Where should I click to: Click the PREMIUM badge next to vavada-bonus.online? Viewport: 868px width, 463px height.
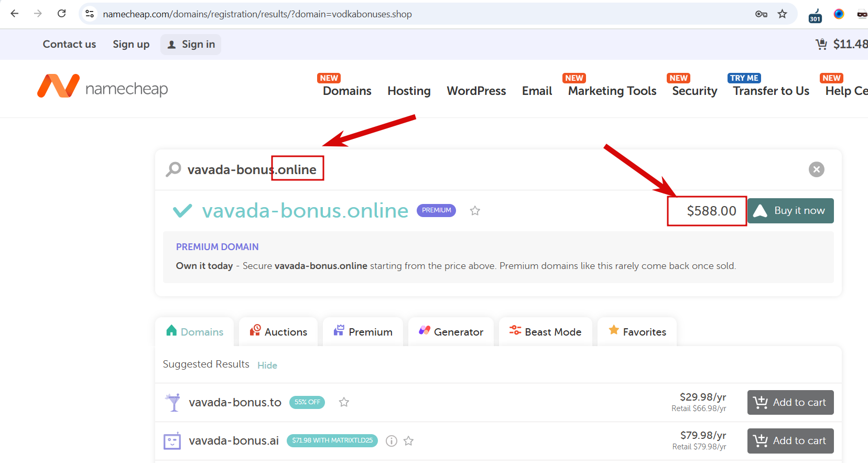(436, 210)
